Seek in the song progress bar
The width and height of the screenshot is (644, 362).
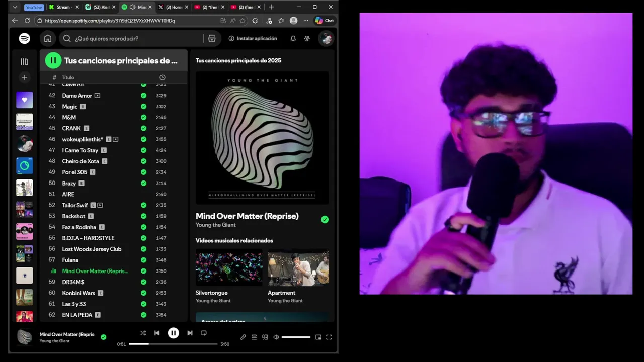coord(173,344)
